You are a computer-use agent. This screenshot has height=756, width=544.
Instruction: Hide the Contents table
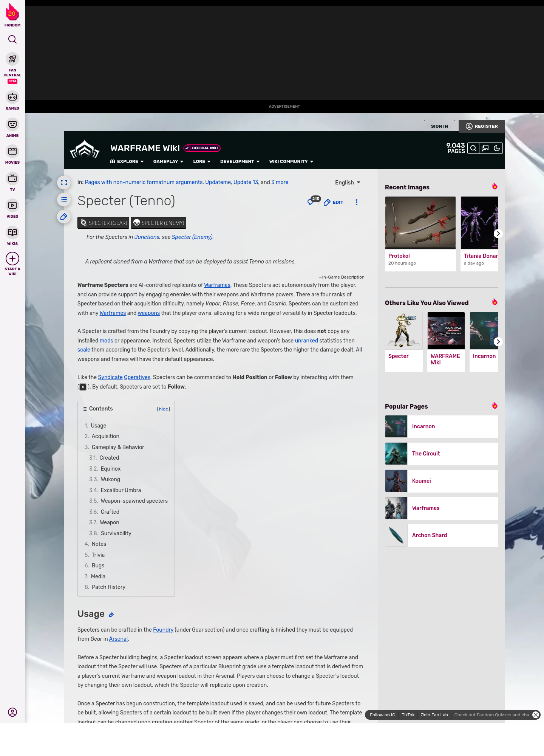164,409
